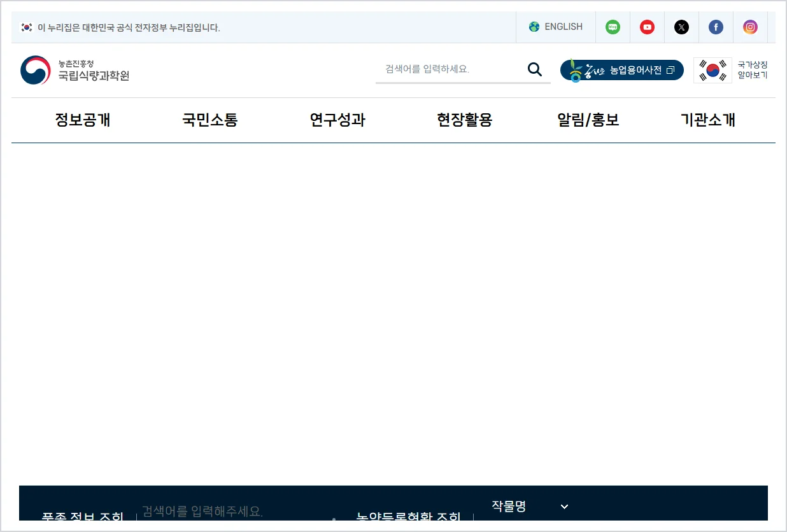This screenshot has height=532, width=787.
Task: Open the Naver Blog icon link
Action: (x=613, y=27)
